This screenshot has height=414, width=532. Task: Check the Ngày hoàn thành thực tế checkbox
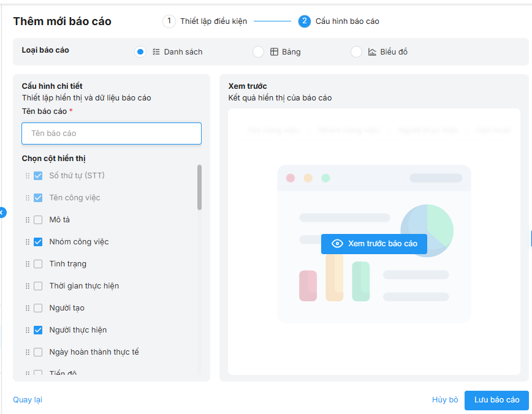click(x=38, y=352)
